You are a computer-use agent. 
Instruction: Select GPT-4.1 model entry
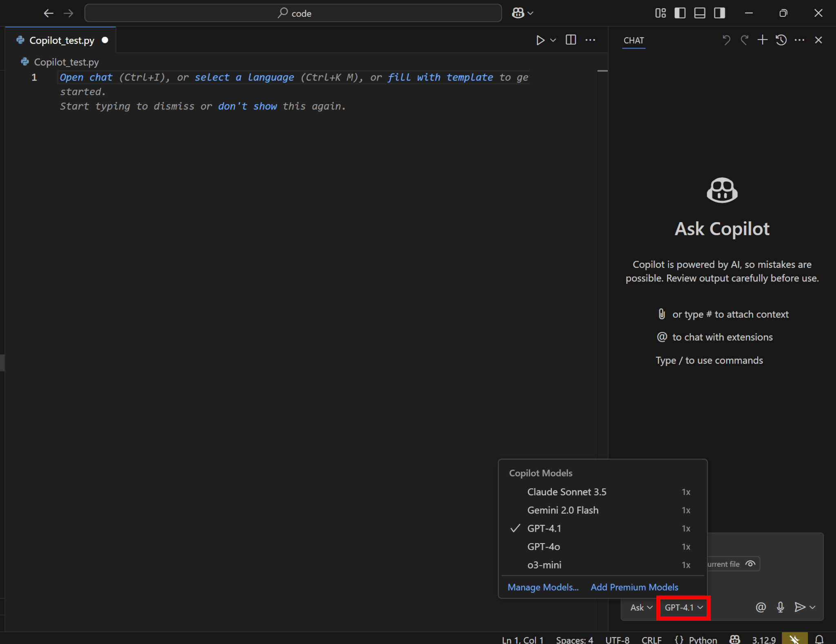[x=603, y=528]
